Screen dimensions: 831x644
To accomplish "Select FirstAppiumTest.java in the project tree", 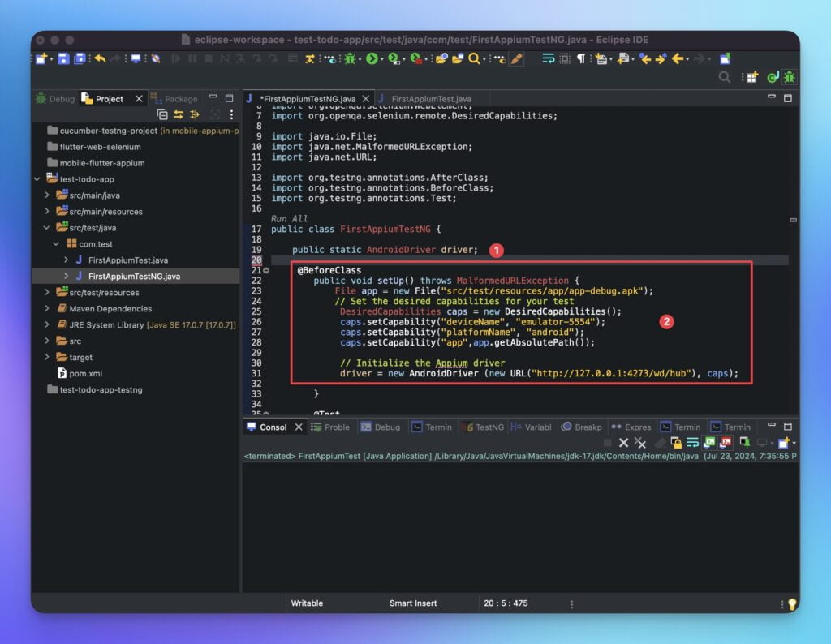I will 127,260.
